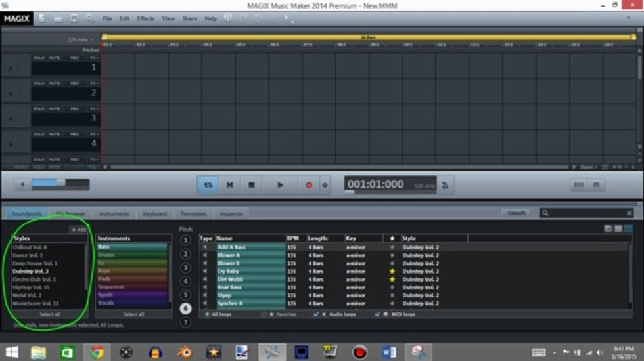Click the red record button

click(309, 185)
